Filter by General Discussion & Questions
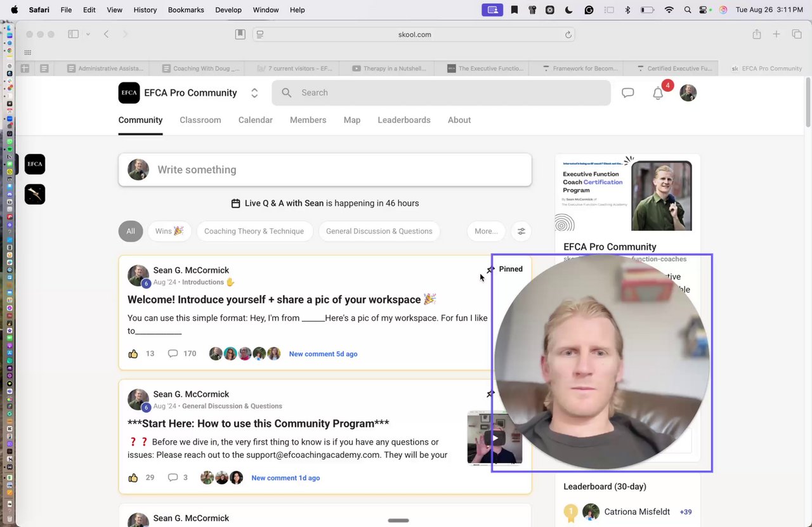This screenshot has height=527, width=812. [x=379, y=231]
